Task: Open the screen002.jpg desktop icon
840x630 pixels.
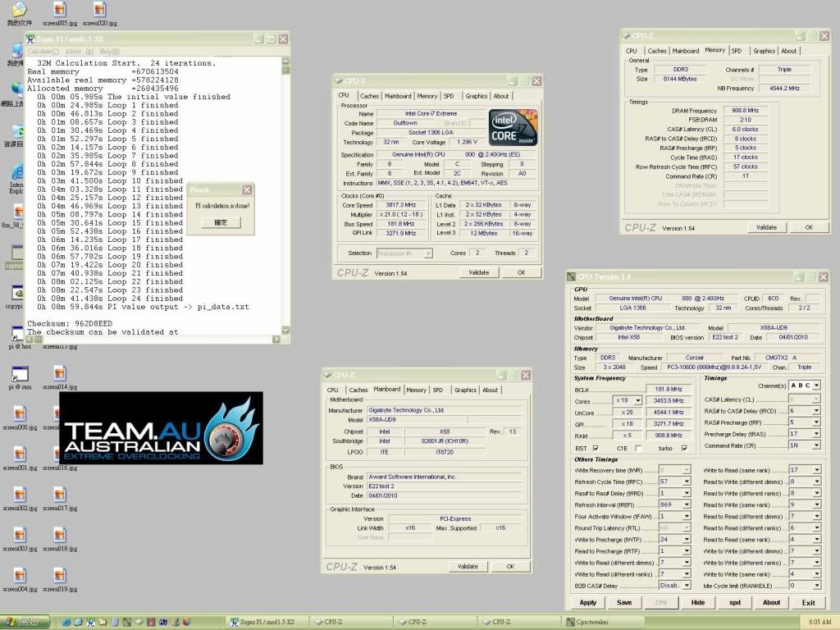Action: tap(20, 498)
